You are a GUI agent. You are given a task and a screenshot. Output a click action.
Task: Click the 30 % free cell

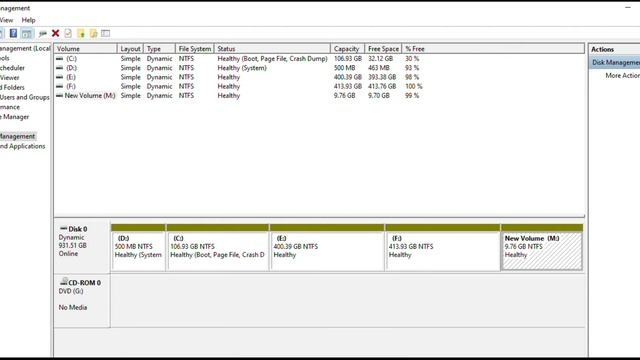412,59
